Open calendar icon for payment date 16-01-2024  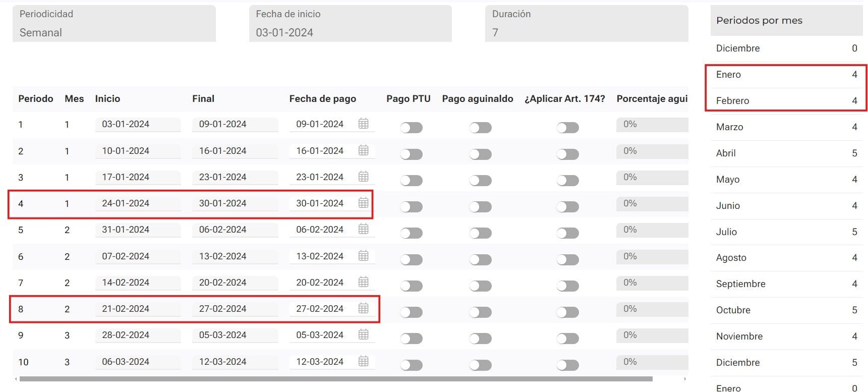coord(363,150)
